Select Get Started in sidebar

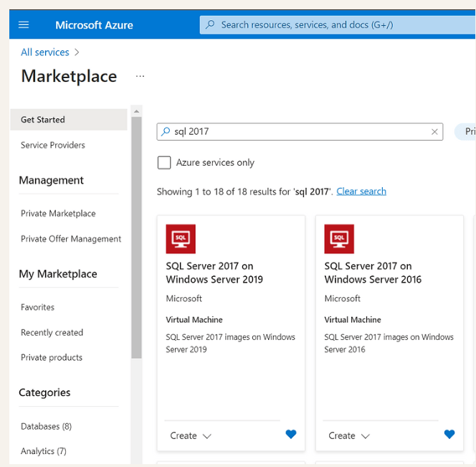click(x=69, y=119)
